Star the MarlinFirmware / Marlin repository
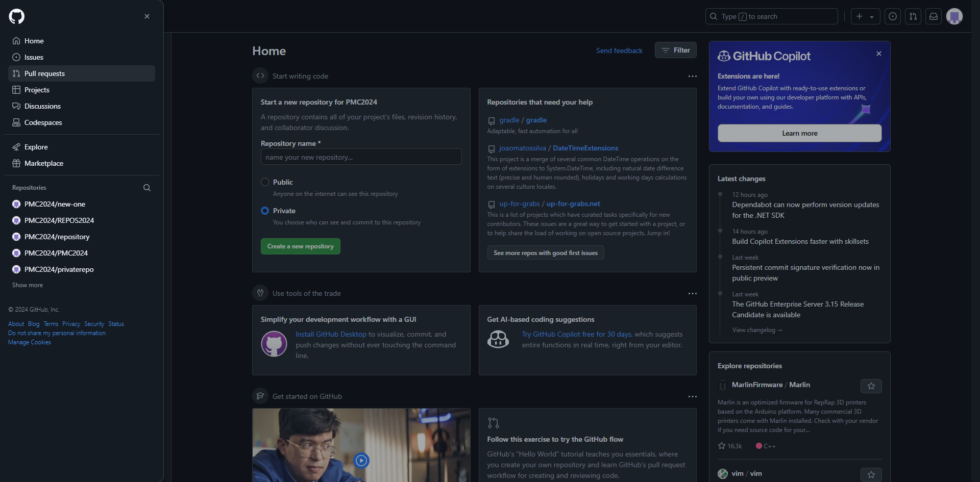The image size is (980, 482). 871,386
